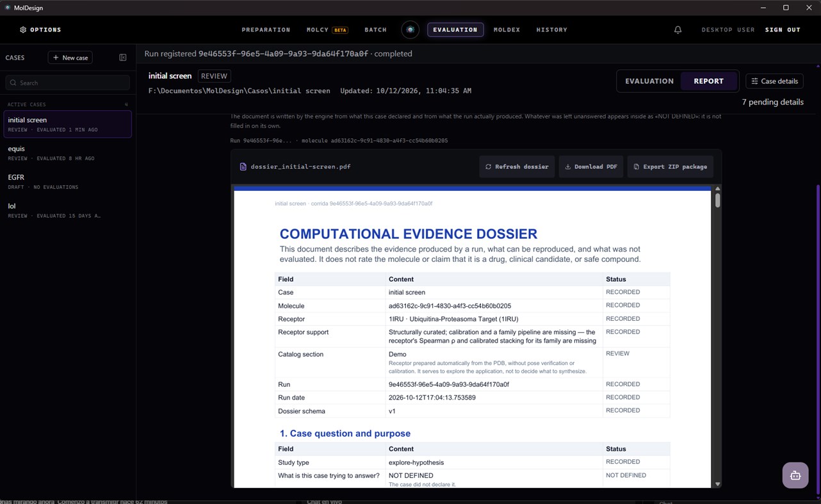Create a New case
The height and width of the screenshot is (504, 821).
(70, 58)
